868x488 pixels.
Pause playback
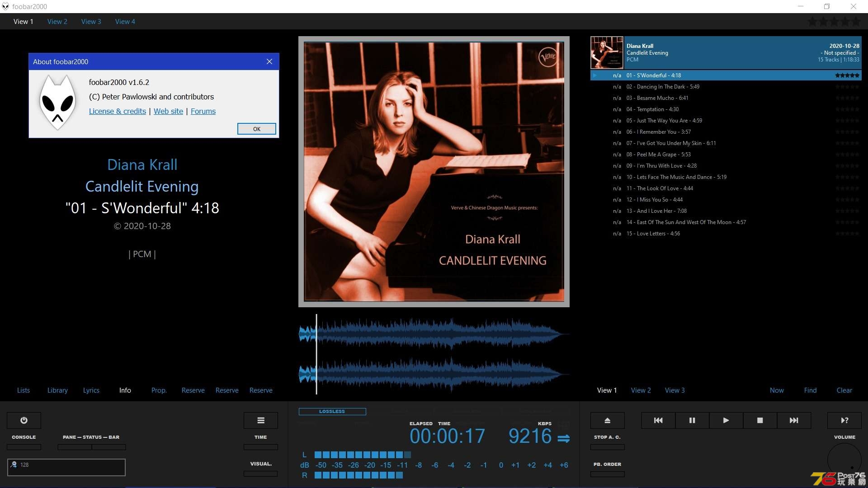coord(692,420)
